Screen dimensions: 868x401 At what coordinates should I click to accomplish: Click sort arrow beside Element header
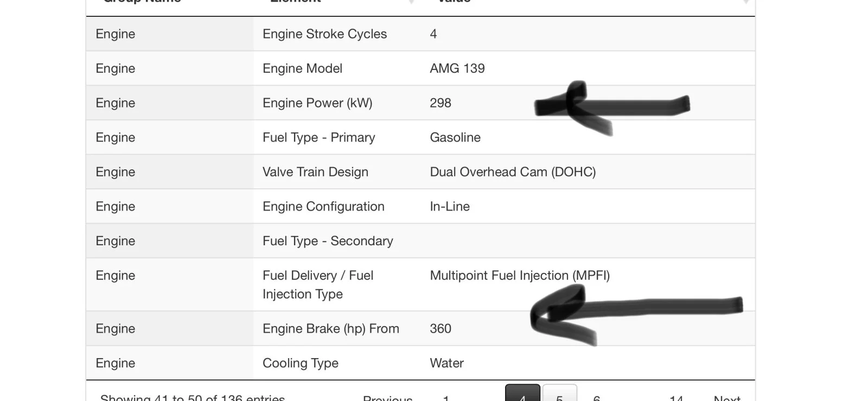pos(411,2)
